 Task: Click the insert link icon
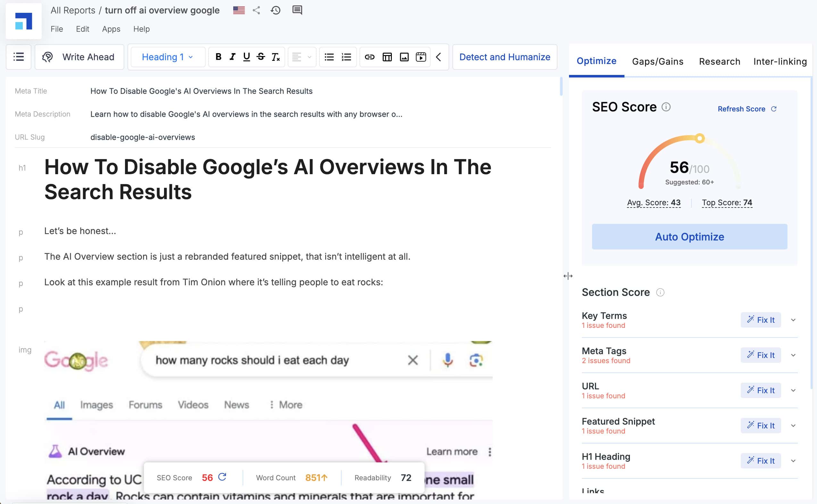[x=369, y=57]
